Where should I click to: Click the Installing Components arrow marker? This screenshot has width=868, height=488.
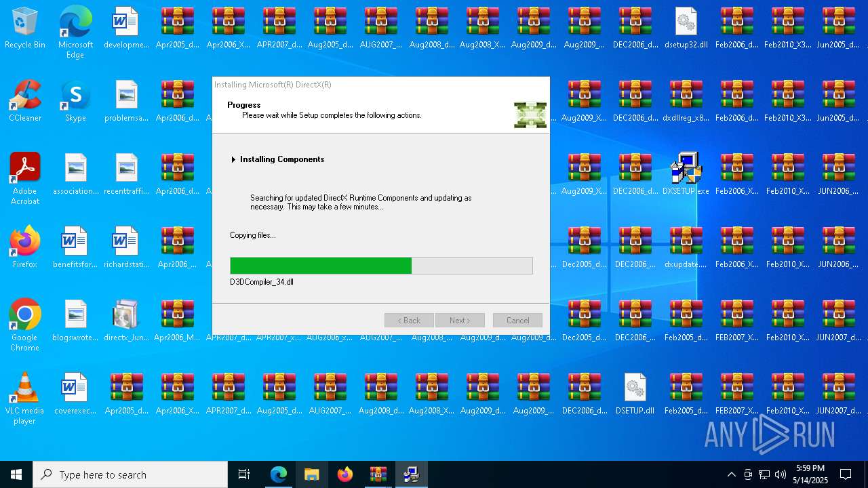(x=233, y=159)
